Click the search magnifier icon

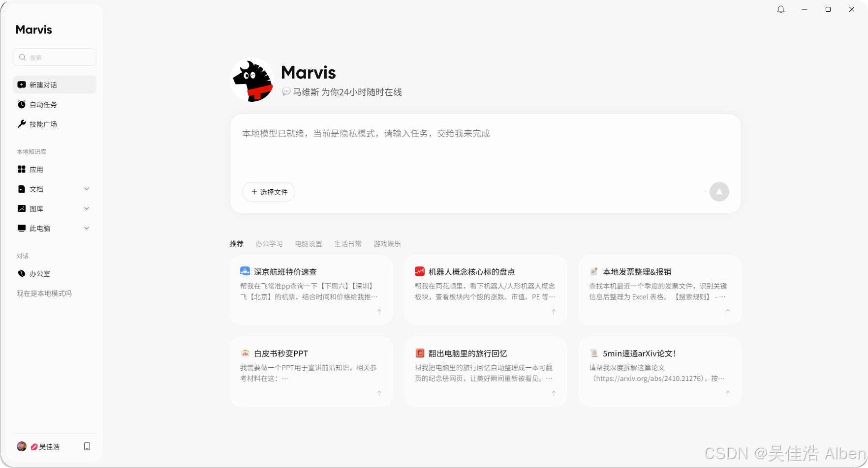tap(22, 58)
